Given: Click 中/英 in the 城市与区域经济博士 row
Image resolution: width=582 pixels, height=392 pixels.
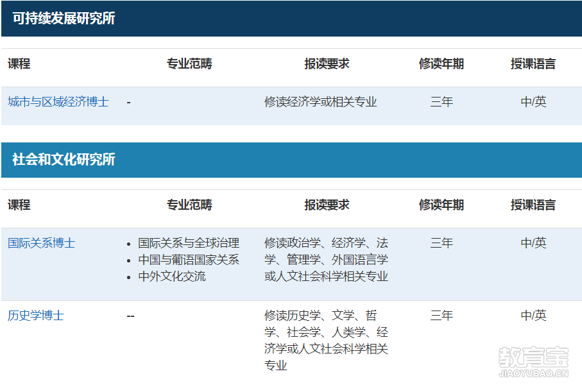Looking at the screenshot, I should [x=533, y=102].
